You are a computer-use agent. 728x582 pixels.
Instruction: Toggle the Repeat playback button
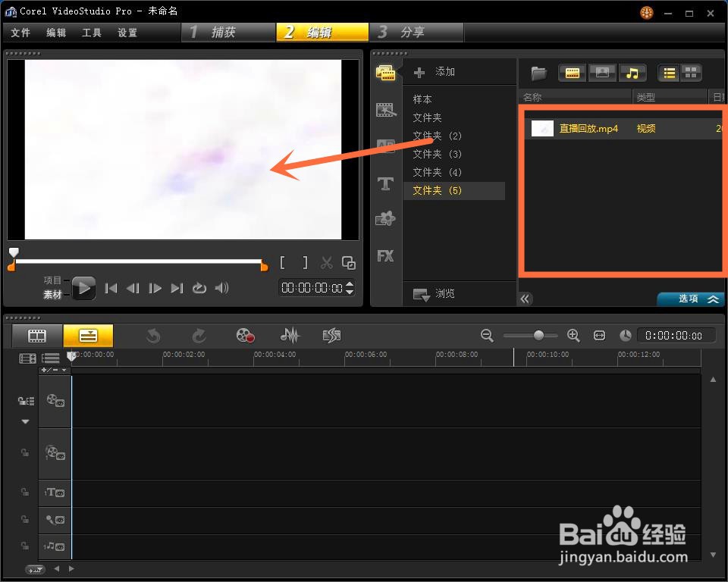[x=199, y=288]
